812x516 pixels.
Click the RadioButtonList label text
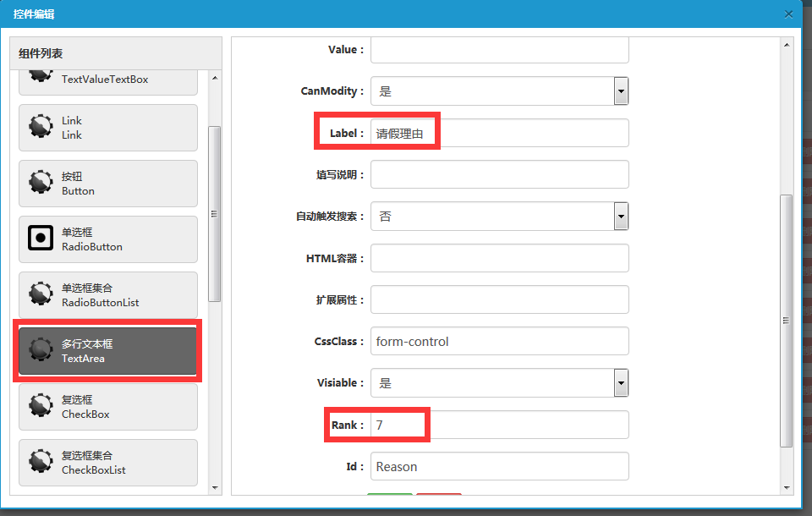[x=101, y=303]
